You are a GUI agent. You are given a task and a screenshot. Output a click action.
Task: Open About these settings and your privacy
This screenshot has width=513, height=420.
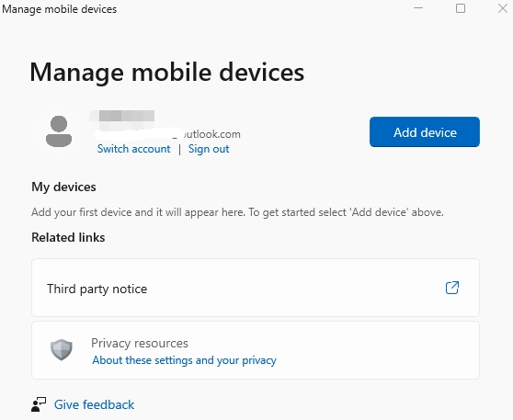tap(184, 360)
